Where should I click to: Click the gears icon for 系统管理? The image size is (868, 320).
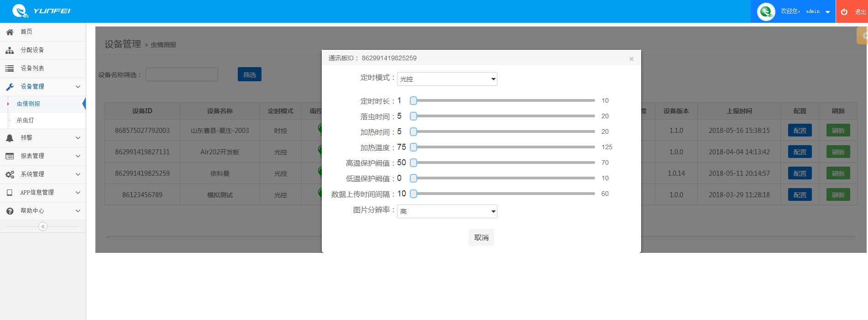coord(10,174)
